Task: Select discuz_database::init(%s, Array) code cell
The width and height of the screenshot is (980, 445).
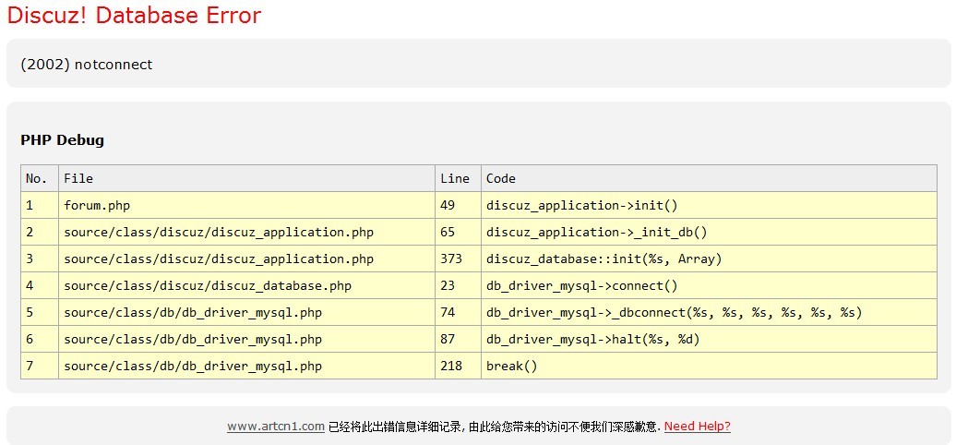Action: coord(709,259)
